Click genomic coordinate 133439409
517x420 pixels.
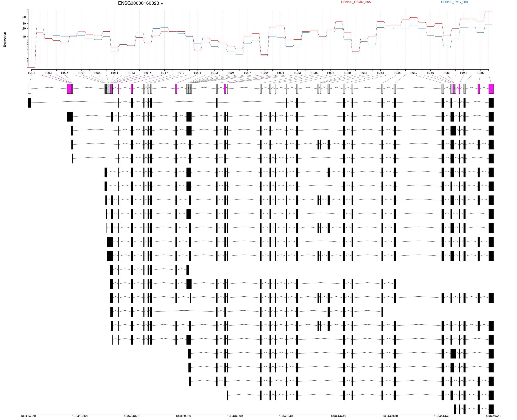287,416
